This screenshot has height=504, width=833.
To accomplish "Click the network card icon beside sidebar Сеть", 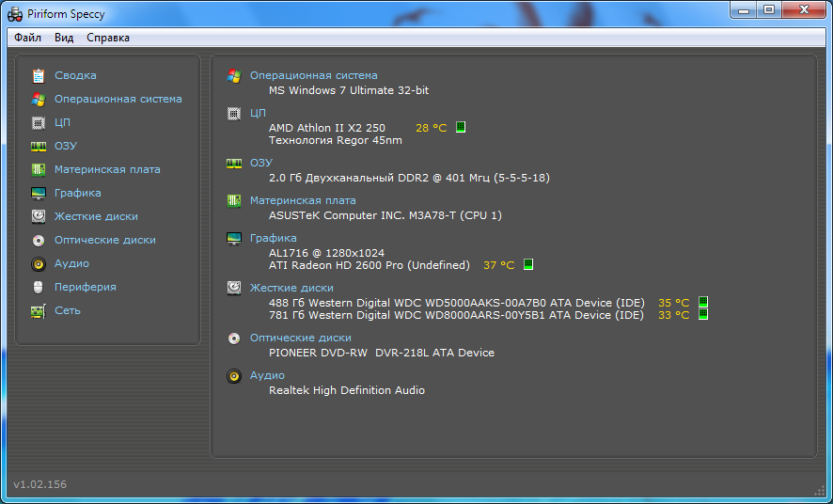I will [x=39, y=310].
